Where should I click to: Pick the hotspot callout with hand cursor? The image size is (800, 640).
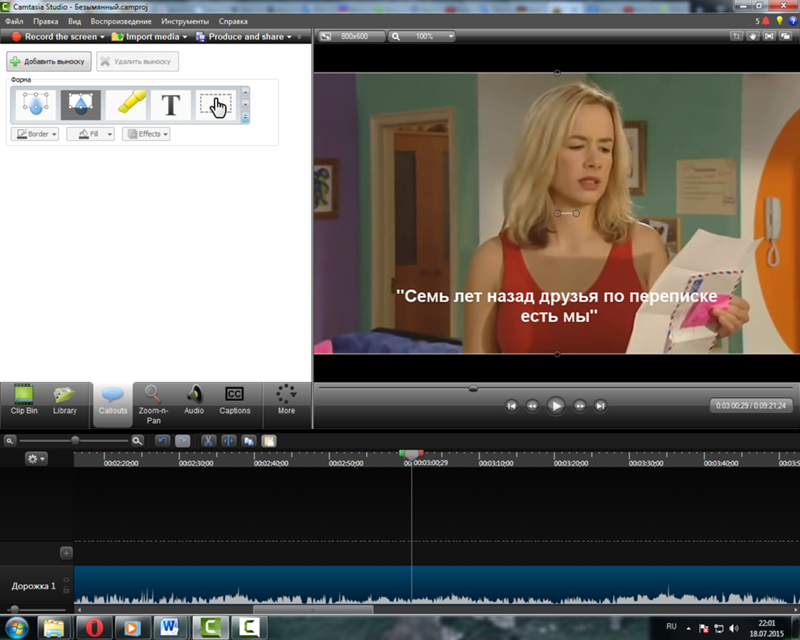[x=216, y=105]
